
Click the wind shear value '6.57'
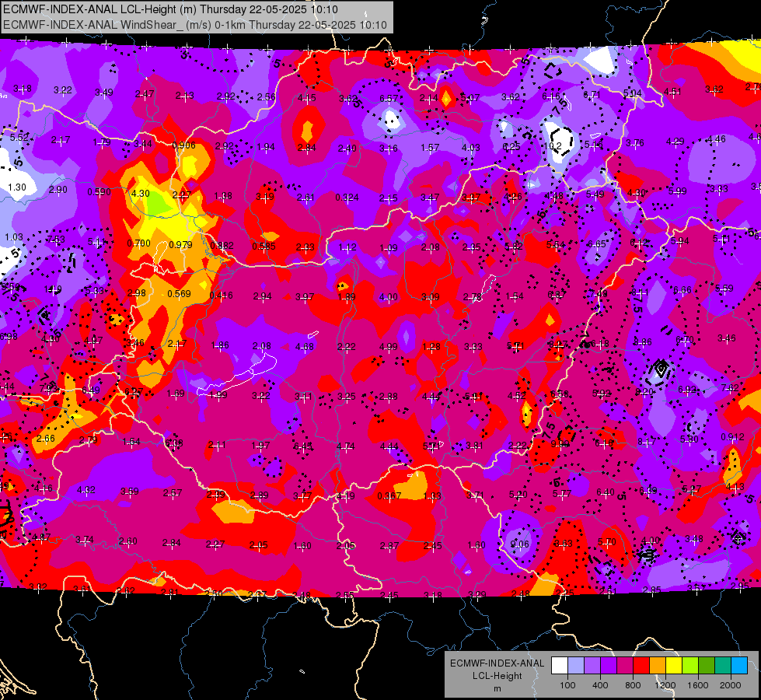point(389,99)
